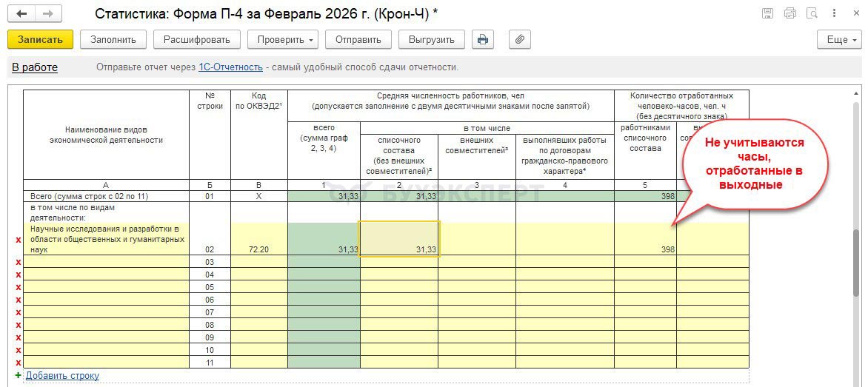Screen dimensions: 868x387
Task: Select activity name Научные исследования cell
Action: coord(107,239)
